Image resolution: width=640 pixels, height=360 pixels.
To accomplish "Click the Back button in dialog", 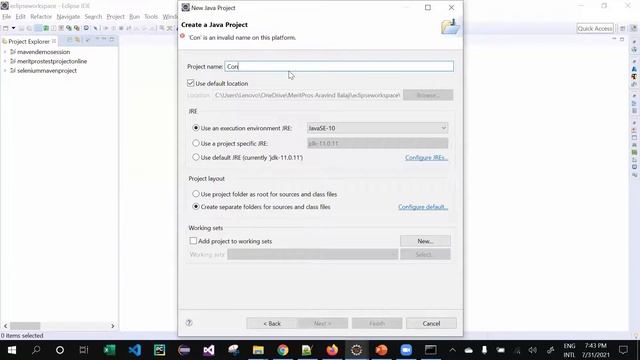I will coord(272,323).
